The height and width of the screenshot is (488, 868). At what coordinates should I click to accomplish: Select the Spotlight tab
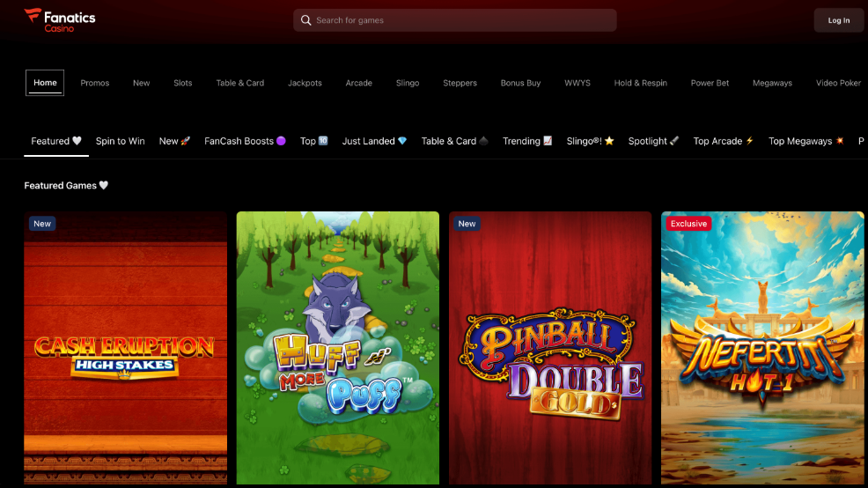point(653,141)
